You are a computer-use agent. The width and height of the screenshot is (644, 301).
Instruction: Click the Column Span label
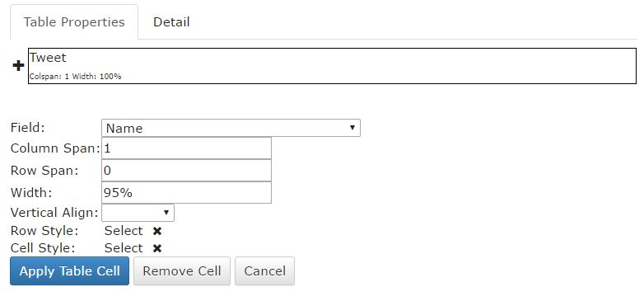55,148
